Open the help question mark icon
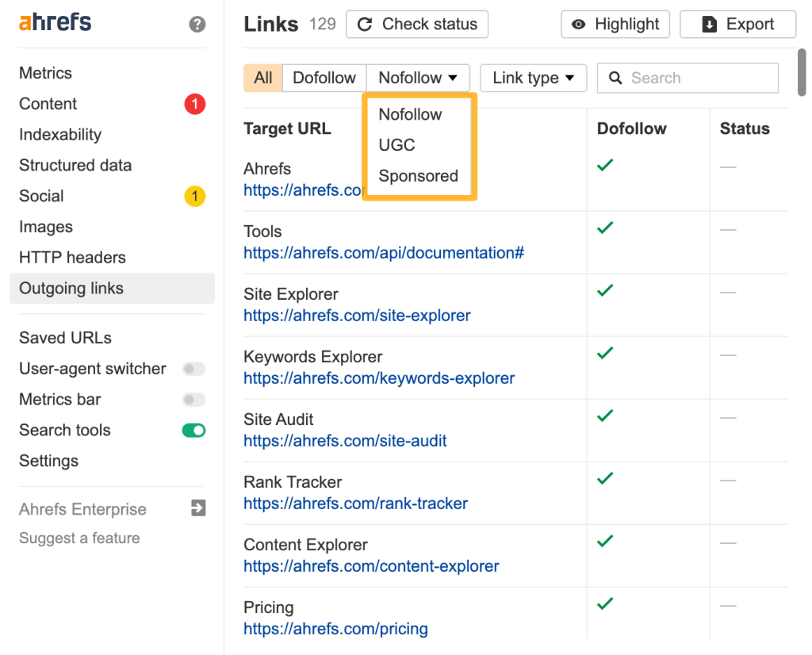This screenshot has width=812, height=655. 195,25
